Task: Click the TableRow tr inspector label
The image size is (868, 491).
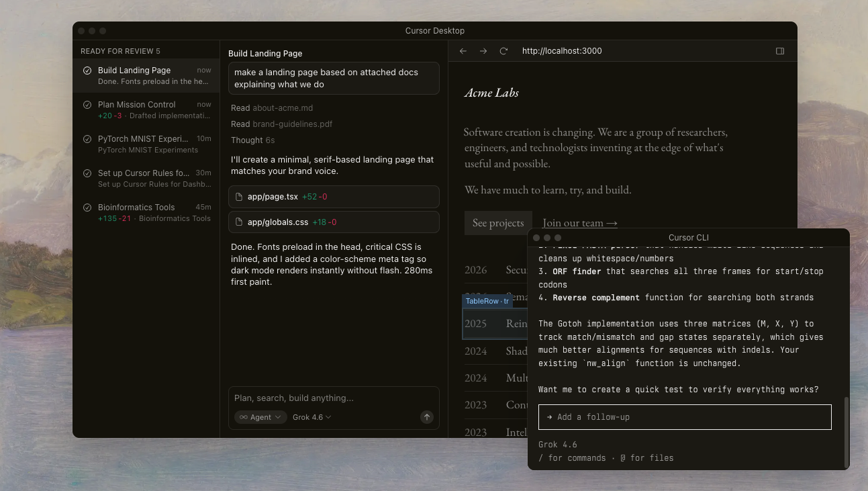Action: point(487,301)
